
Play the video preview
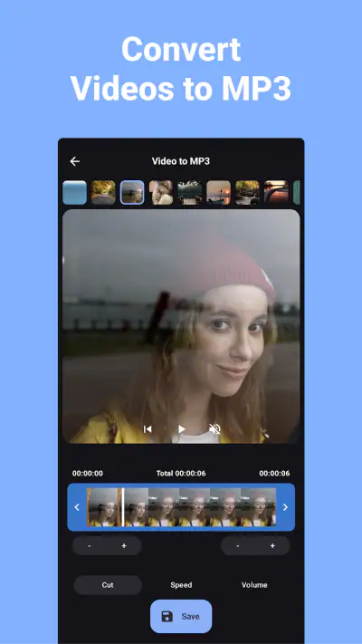181,429
